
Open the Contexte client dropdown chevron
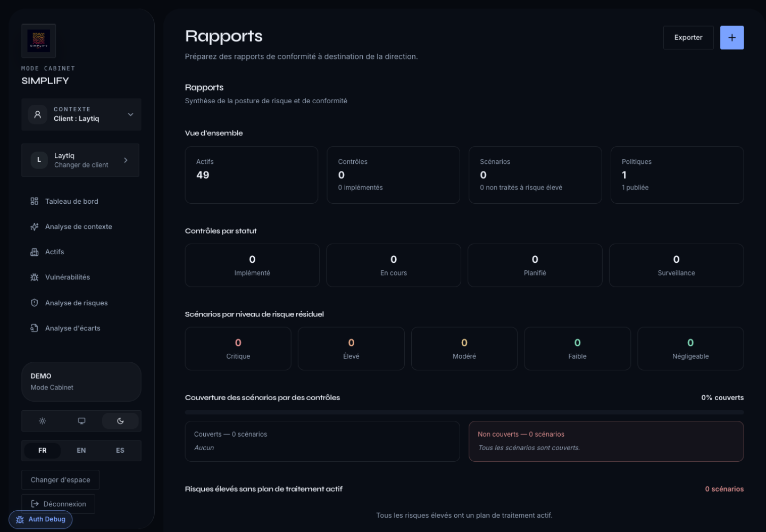point(130,114)
